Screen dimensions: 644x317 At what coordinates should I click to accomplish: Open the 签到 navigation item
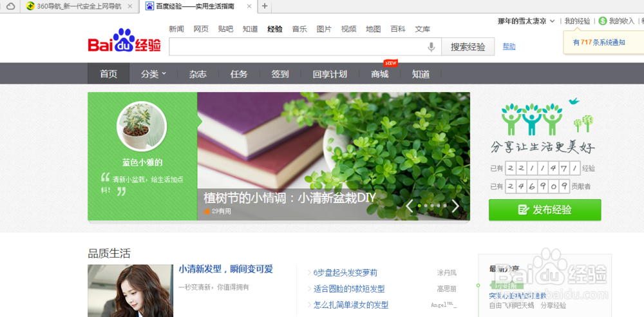coord(280,74)
